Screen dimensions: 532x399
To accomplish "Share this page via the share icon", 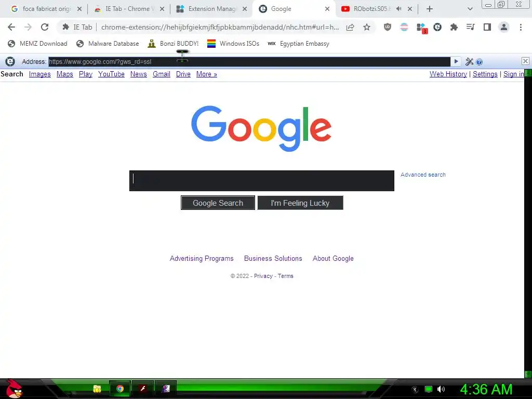I will (350, 27).
